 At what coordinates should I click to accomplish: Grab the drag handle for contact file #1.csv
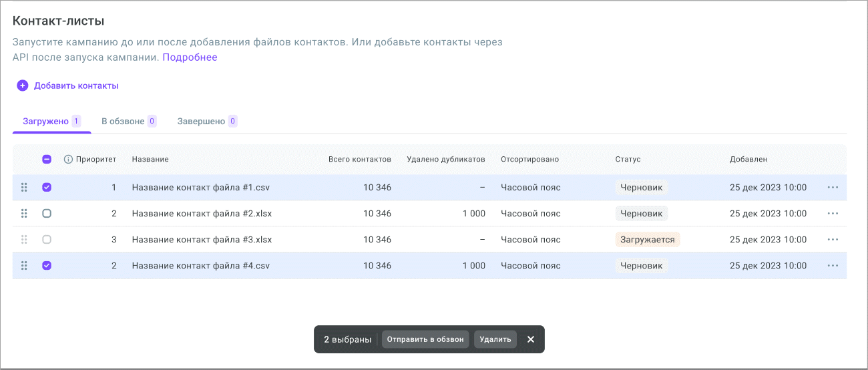point(24,188)
